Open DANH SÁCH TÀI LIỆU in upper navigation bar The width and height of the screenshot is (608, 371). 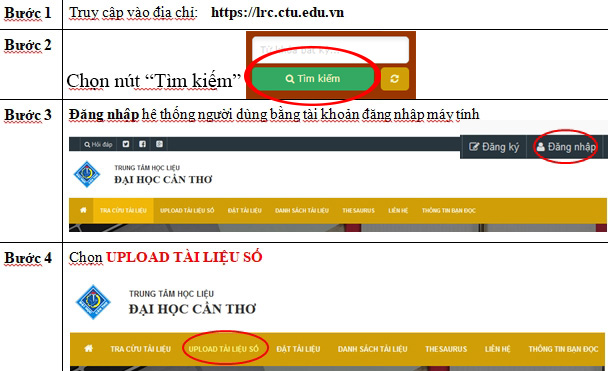click(302, 211)
